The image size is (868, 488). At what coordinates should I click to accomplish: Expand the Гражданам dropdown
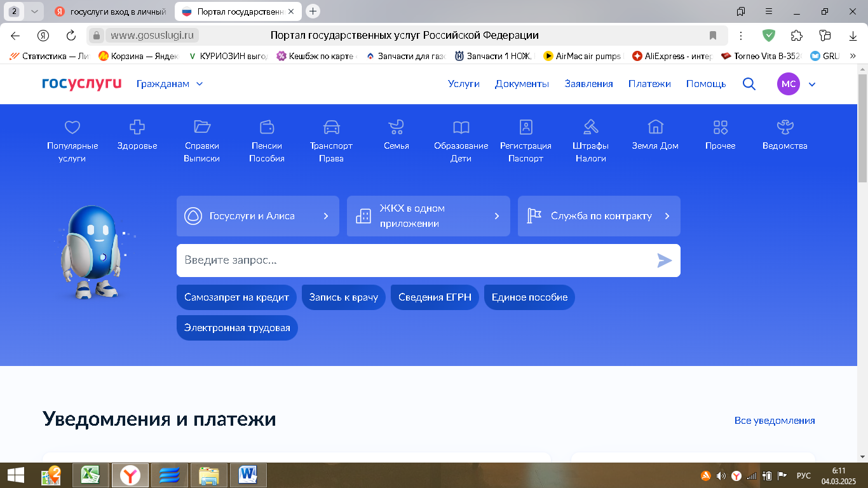170,84
